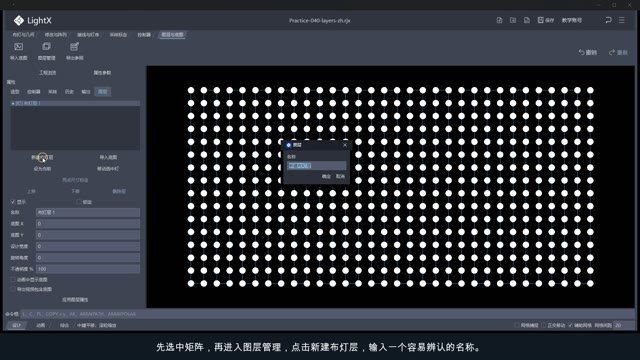
Task: Click the Move Up (上移) layer button
Action: pos(31,191)
